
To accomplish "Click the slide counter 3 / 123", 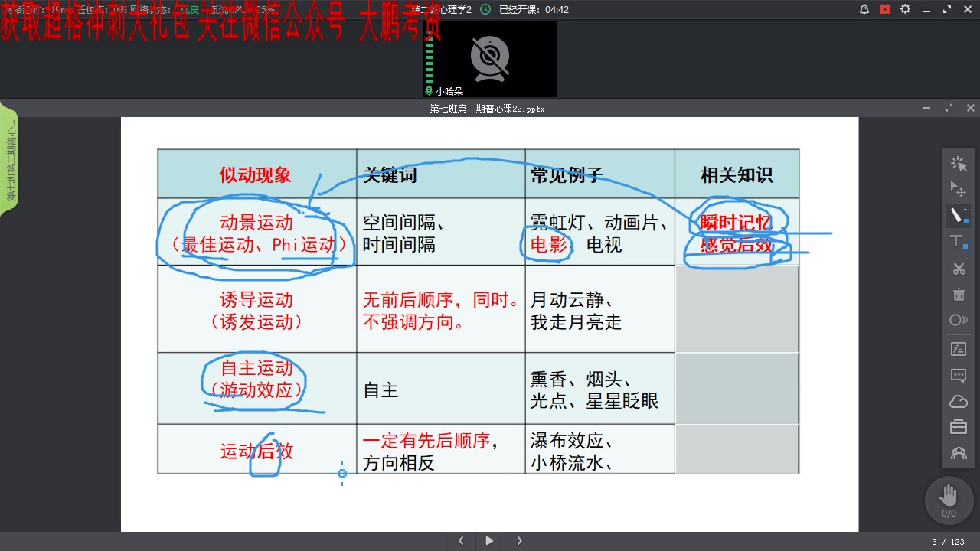I will point(948,542).
